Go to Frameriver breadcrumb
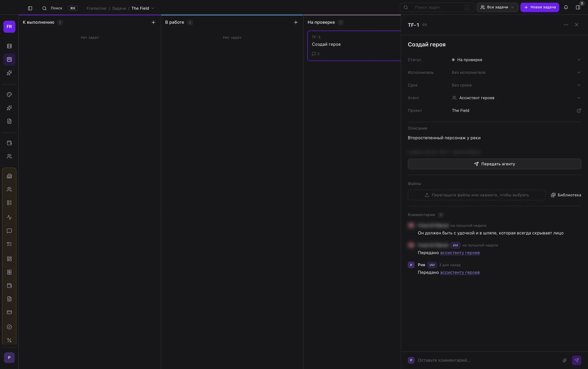The image size is (588, 369). pos(97,8)
